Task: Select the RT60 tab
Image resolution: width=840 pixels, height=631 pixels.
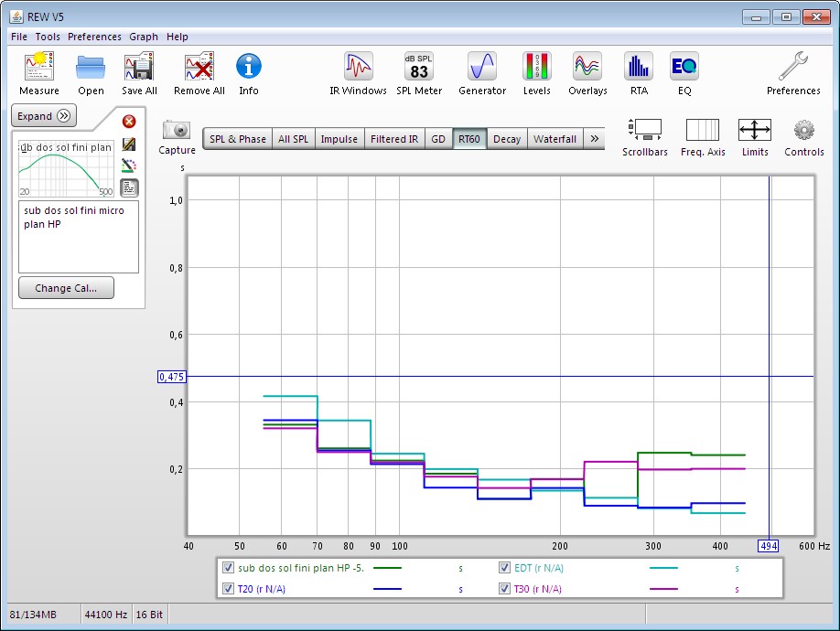Action: (469, 139)
